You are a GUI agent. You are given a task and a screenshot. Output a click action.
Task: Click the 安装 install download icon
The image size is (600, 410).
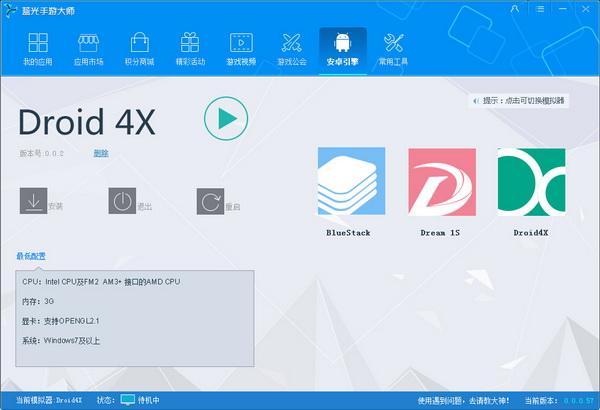pyautogui.click(x=32, y=202)
